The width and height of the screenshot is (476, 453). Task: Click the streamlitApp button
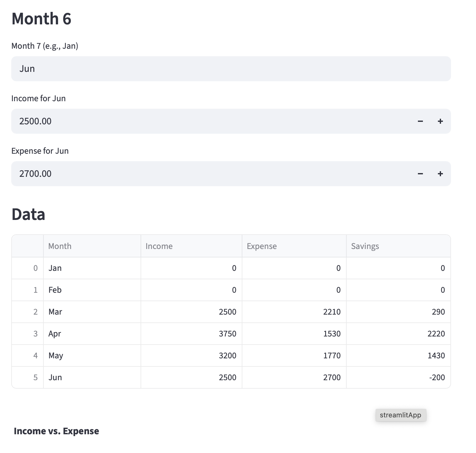pos(401,415)
